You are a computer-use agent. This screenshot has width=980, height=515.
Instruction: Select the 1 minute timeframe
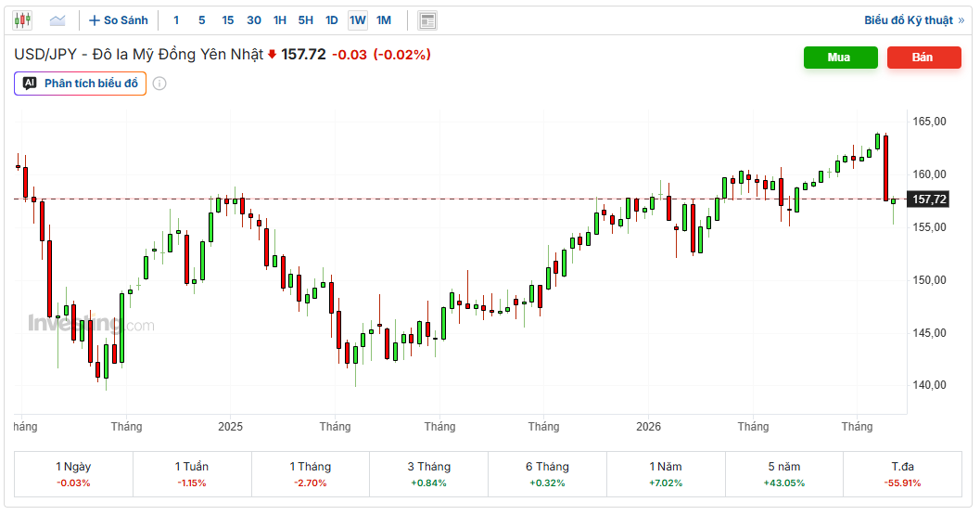[x=176, y=20]
